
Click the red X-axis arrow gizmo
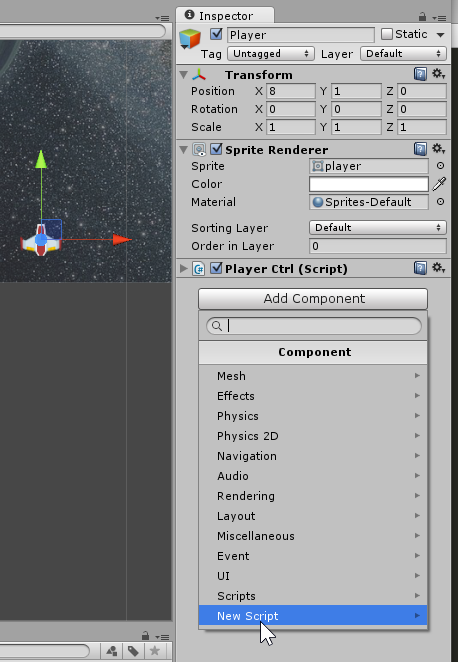pos(122,240)
